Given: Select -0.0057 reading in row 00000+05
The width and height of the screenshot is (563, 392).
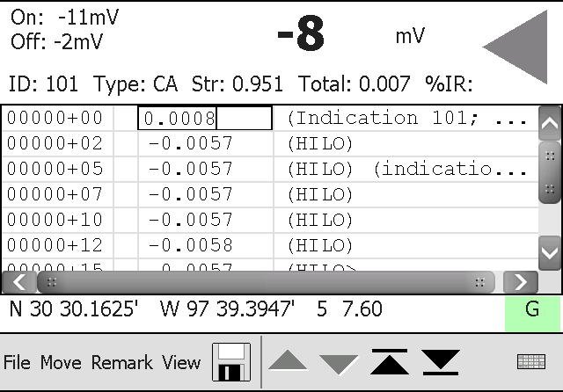Looking at the screenshot, I should [x=205, y=169].
